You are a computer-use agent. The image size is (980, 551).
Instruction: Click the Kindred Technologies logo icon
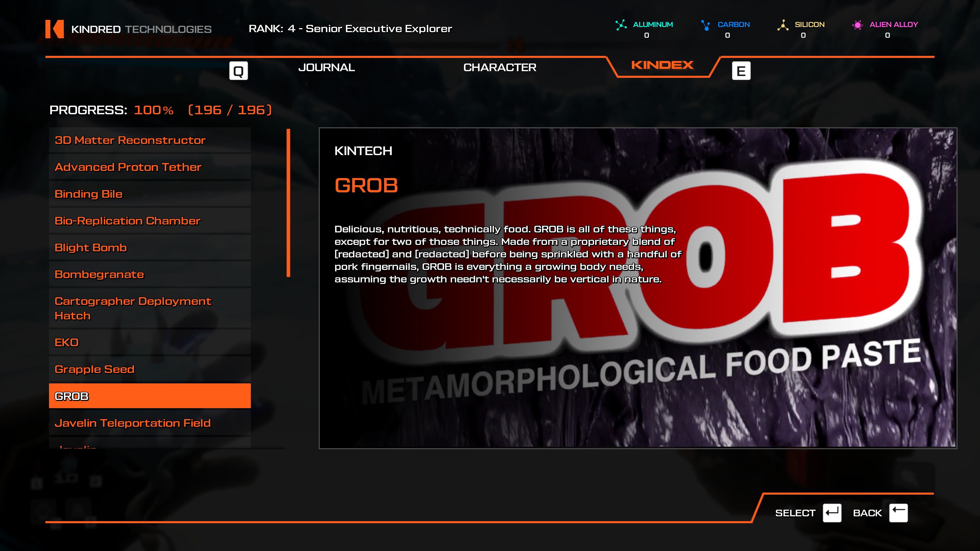(54, 29)
